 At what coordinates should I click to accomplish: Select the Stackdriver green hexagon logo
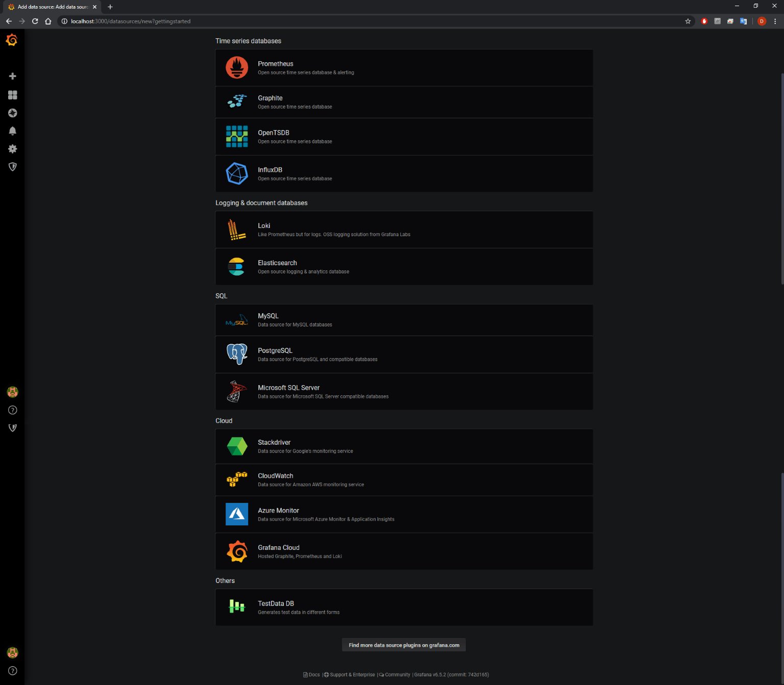[237, 446]
